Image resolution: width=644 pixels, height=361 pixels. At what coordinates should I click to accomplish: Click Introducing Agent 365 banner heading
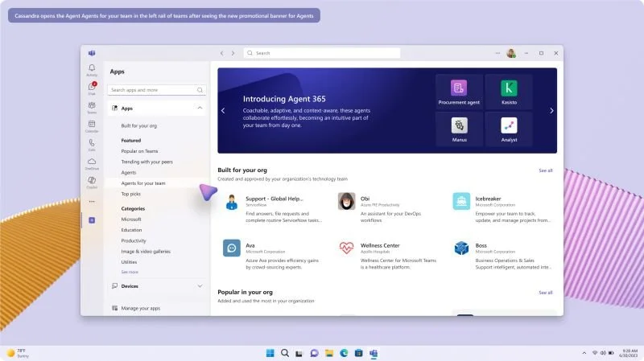(x=284, y=99)
